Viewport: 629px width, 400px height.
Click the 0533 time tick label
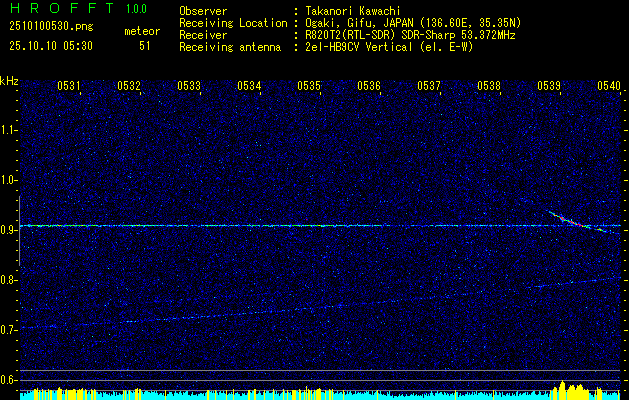coord(189,86)
